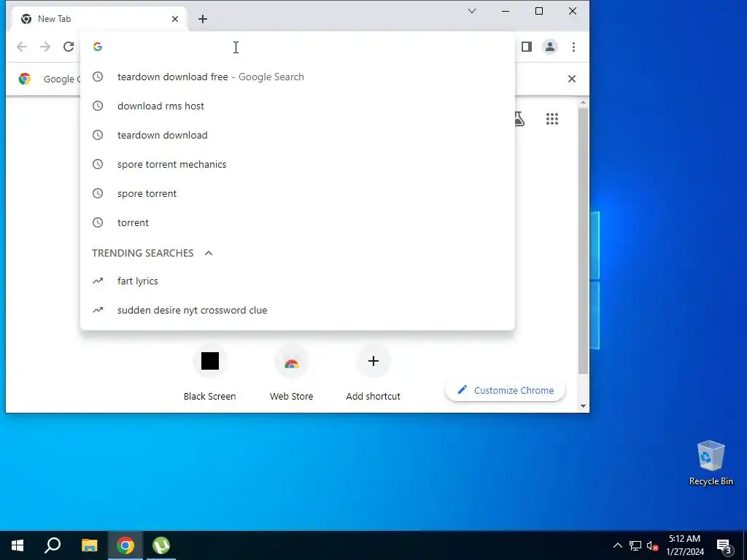
Task: Open the Windows Start menu
Action: click(18, 545)
